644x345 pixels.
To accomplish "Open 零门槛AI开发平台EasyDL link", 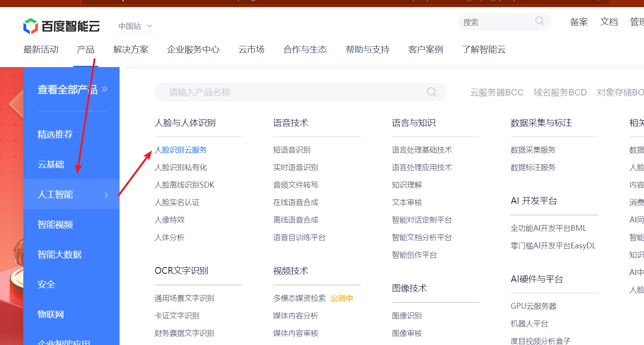I will (553, 246).
